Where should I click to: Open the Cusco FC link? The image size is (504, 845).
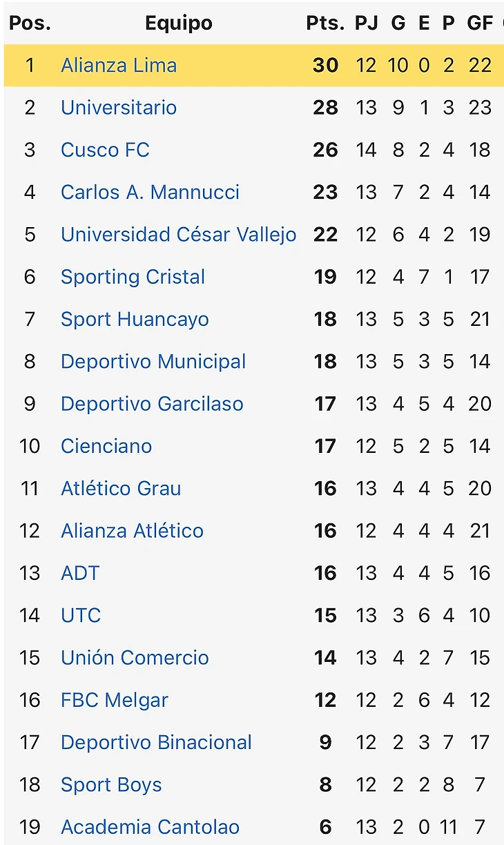tap(105, 150)
